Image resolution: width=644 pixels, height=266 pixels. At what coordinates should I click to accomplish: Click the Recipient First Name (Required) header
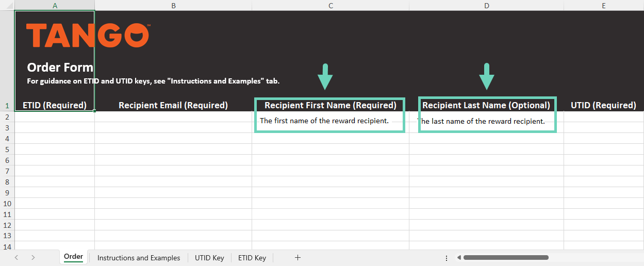tap(331, 105)
